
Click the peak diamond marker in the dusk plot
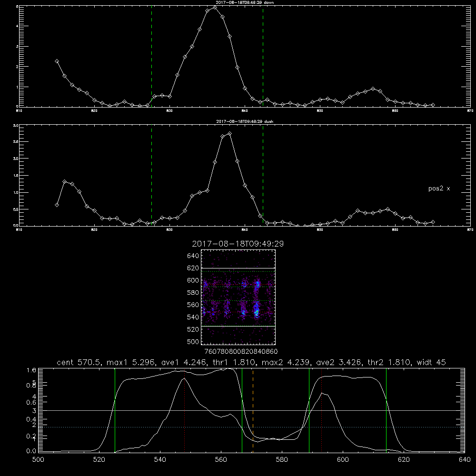[230, 133]
